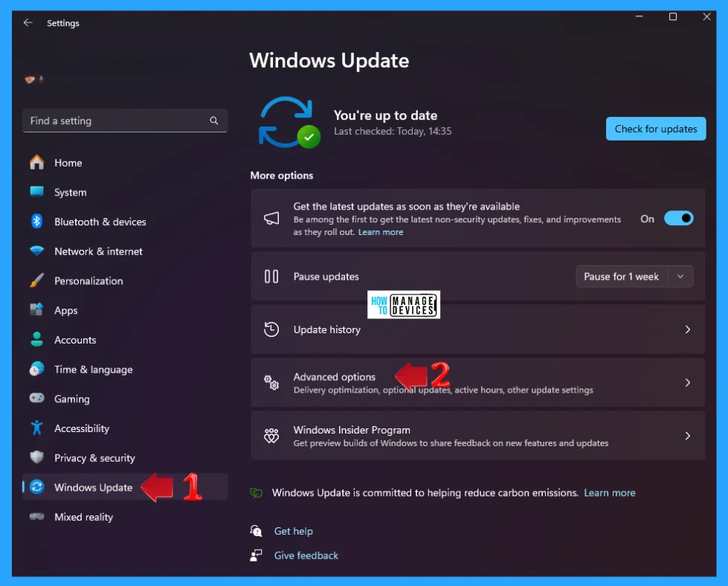
Task: Click the green leaf carbon emissions icon
Action: pos(256,492)
